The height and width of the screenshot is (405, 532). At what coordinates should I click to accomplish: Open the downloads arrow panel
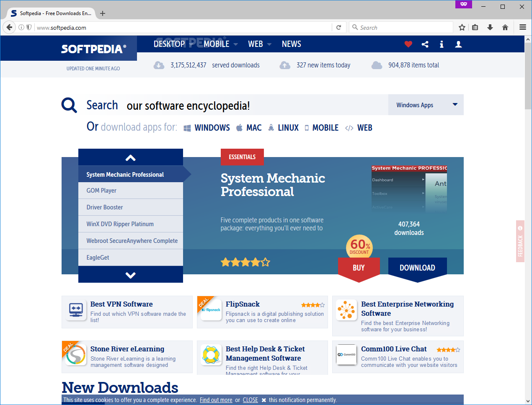pos(490,27)
